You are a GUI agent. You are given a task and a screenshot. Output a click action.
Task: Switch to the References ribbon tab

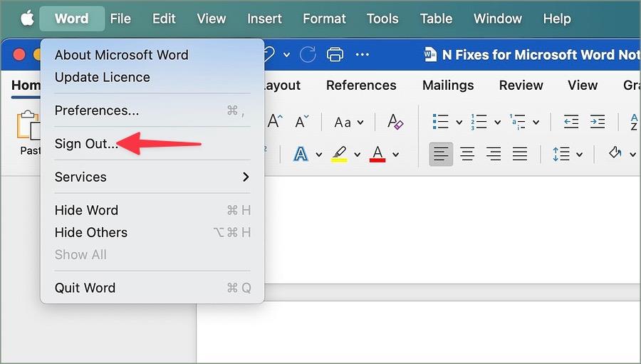[361, 85]
